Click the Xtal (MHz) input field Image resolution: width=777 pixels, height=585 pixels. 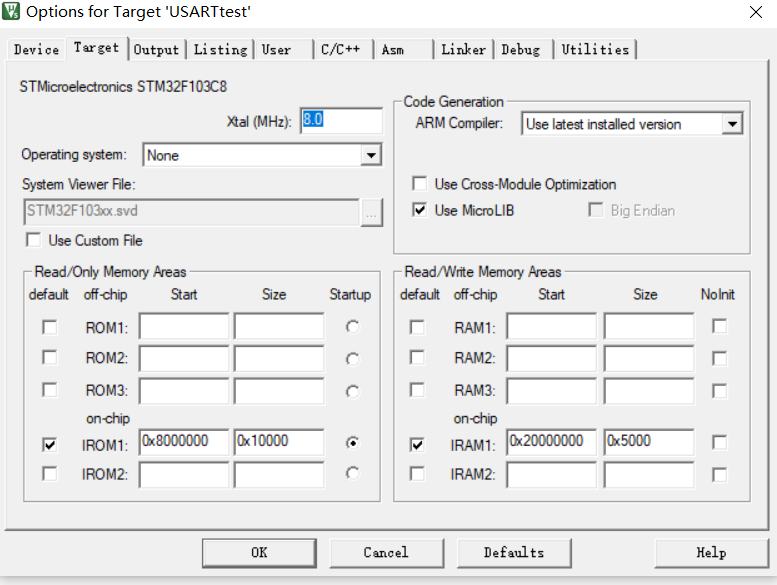[341, 120]
